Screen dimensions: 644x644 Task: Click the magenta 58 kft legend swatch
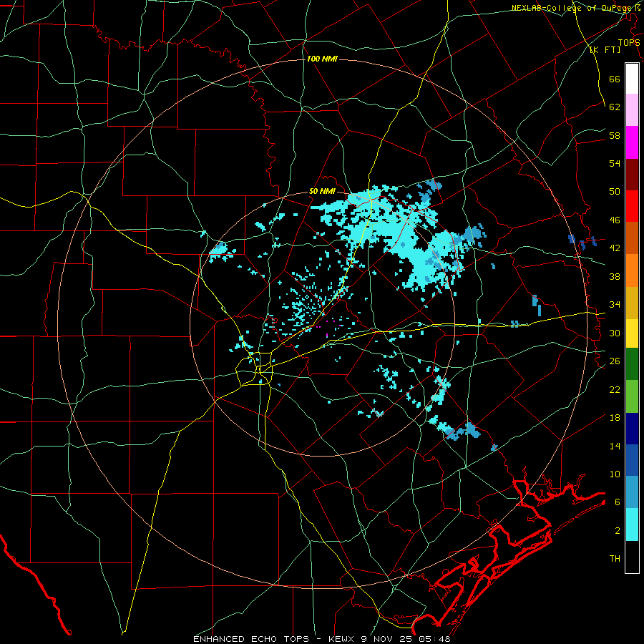pyautogui.click(x=632, y=142)
